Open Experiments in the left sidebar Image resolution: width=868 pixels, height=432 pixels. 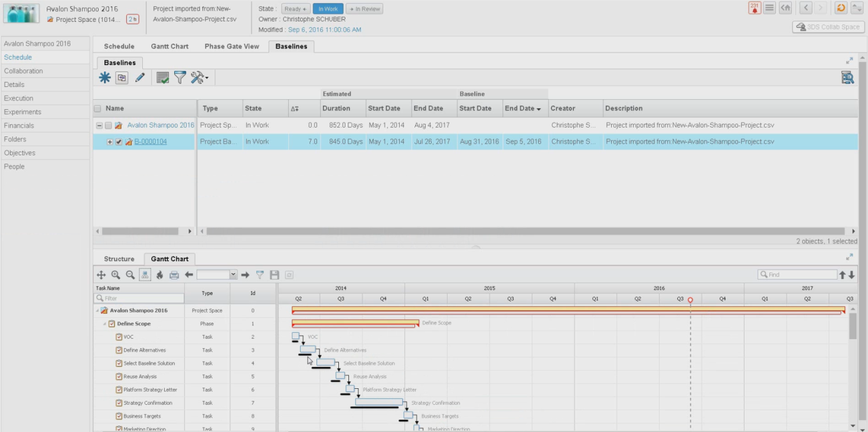tap(45, 112)
